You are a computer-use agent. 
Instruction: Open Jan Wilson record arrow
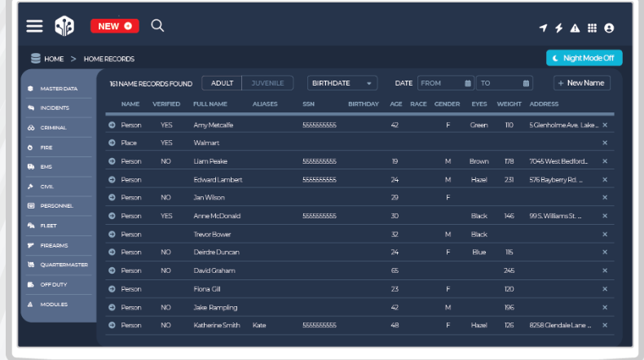pyautogui.click(x=112, y=197)
